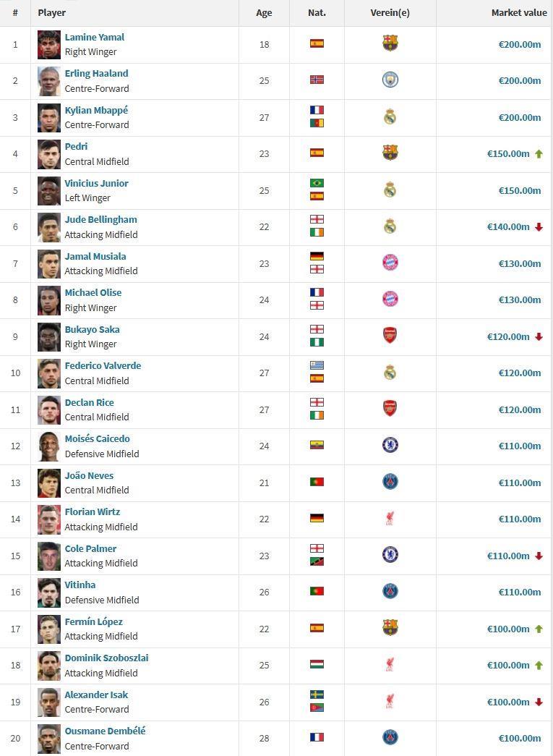Click Vinicius Junior's portrait thumbnail
The image size is (553, 756).
click(49, 190)
